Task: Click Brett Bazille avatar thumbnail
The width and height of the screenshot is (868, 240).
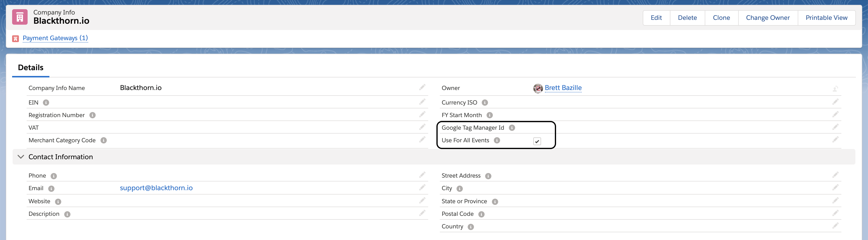Action: coord(538,88)
